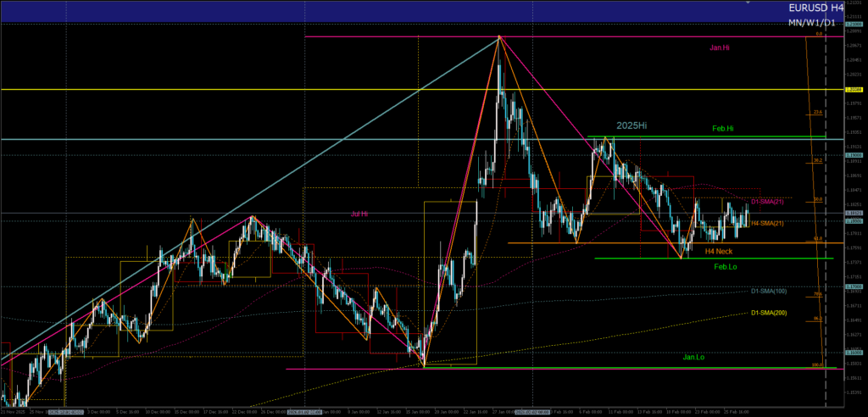This screenshot has width=868, height=417.
Task: Click the Fibonacci 100.0 level label
Action: point(817,365)
